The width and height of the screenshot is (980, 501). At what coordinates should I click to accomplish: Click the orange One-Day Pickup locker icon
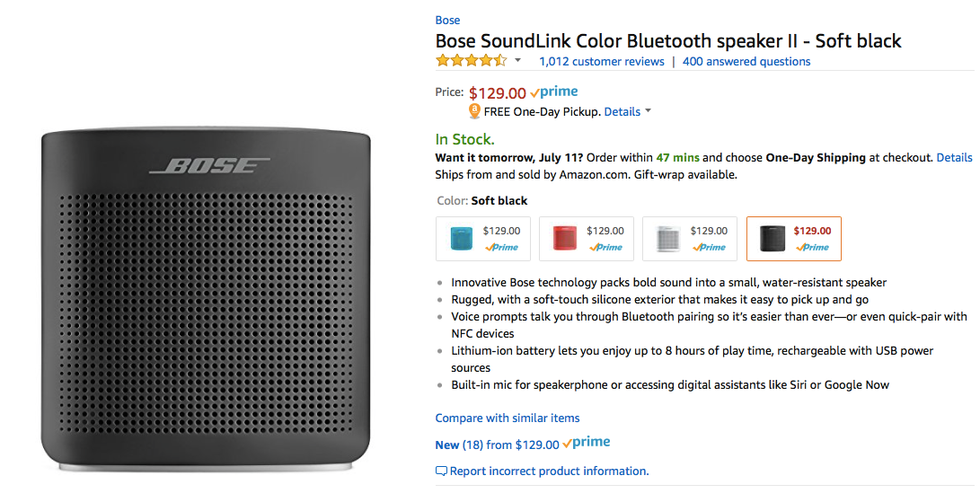474,112
